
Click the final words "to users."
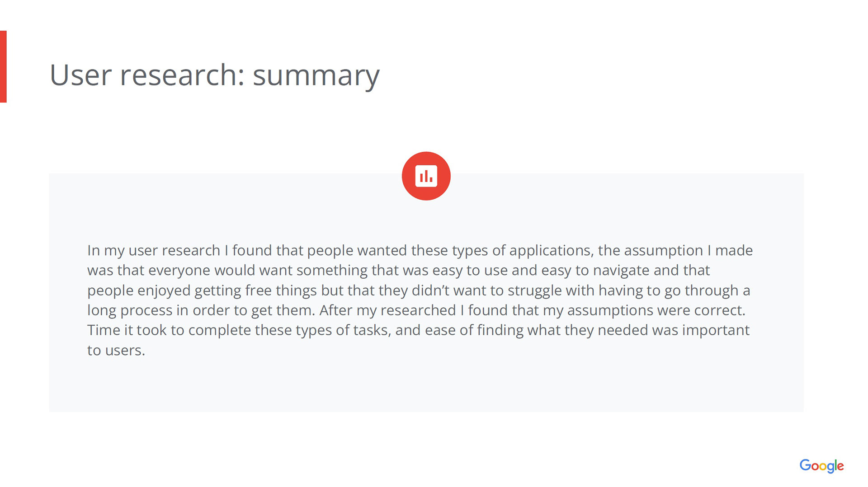coord(116,351)
